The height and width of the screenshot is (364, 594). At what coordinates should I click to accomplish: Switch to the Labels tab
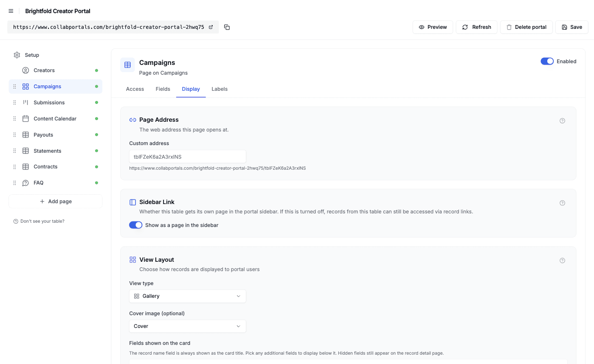220,89
